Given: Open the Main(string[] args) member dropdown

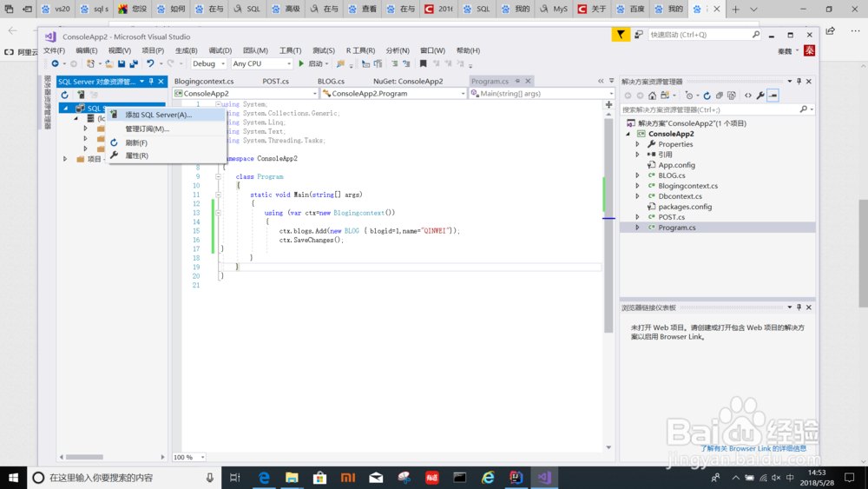Looking at the screenshot, I should coord(542,94).
